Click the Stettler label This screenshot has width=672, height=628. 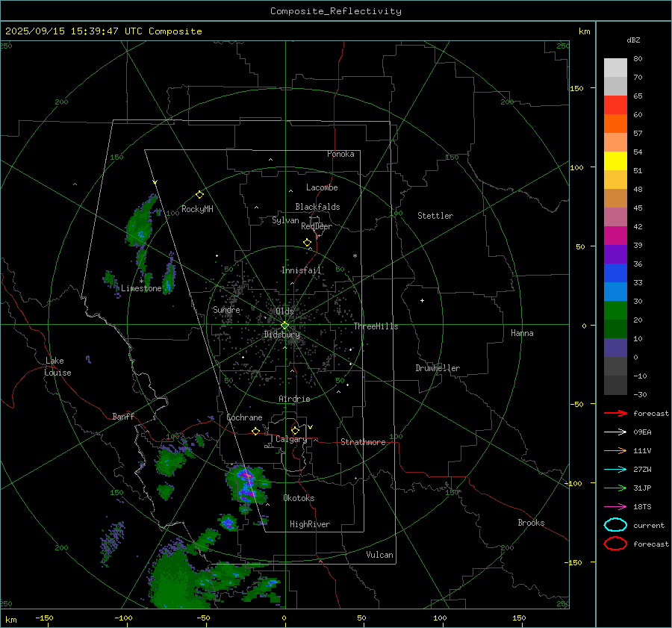click(x=435, y=216)
